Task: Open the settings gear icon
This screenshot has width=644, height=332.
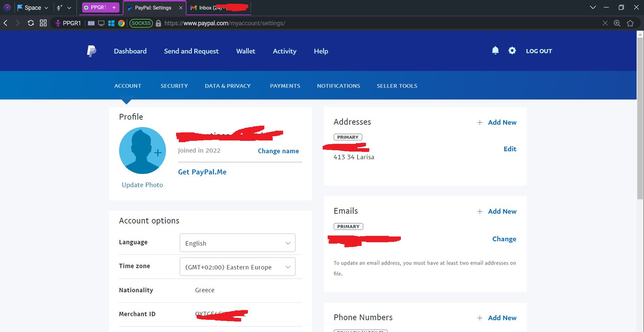Action: click(512, 50)
